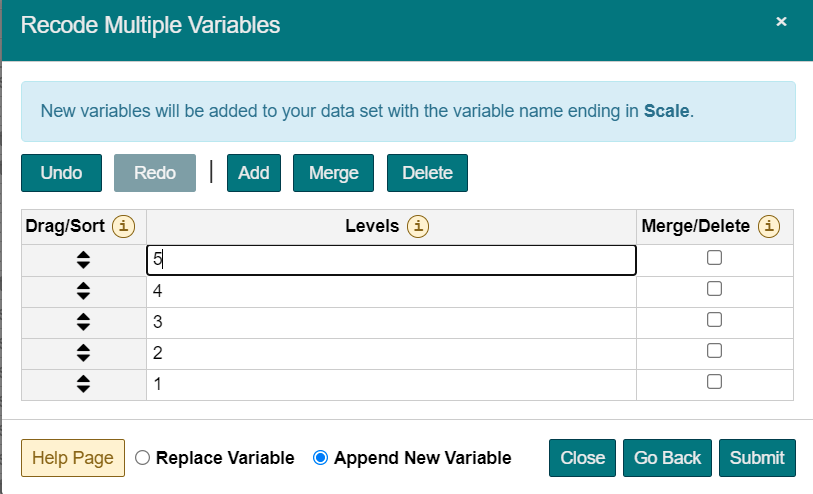
Task: Open the Help Page
Action: 73,458
